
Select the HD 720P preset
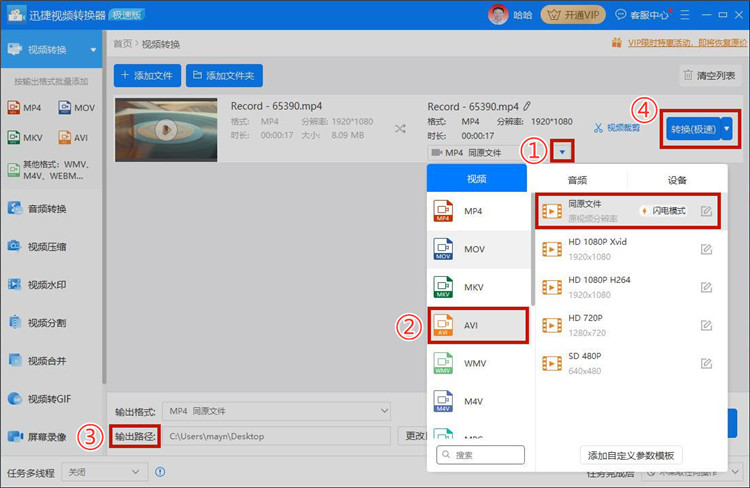(x=628, y=325)
